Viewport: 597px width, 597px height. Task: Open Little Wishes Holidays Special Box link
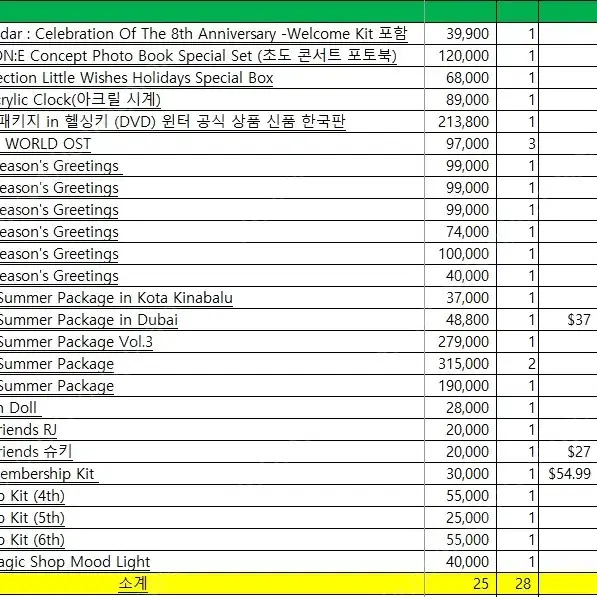tap(136, 78)
